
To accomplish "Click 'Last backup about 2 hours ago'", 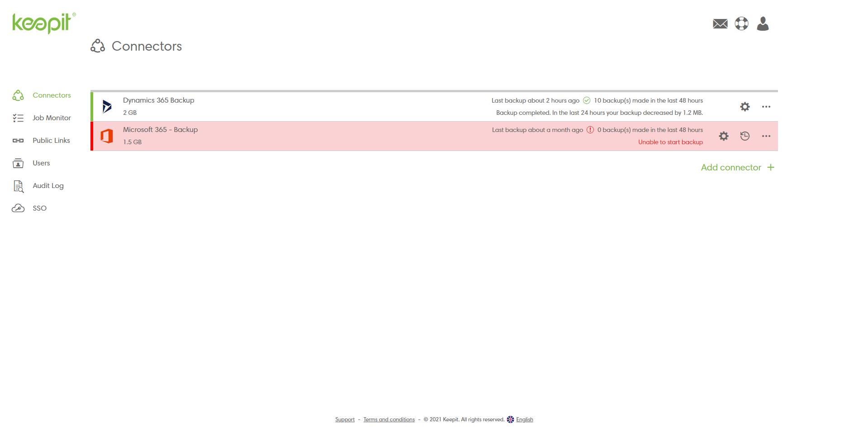I will (x=536, y=100).
